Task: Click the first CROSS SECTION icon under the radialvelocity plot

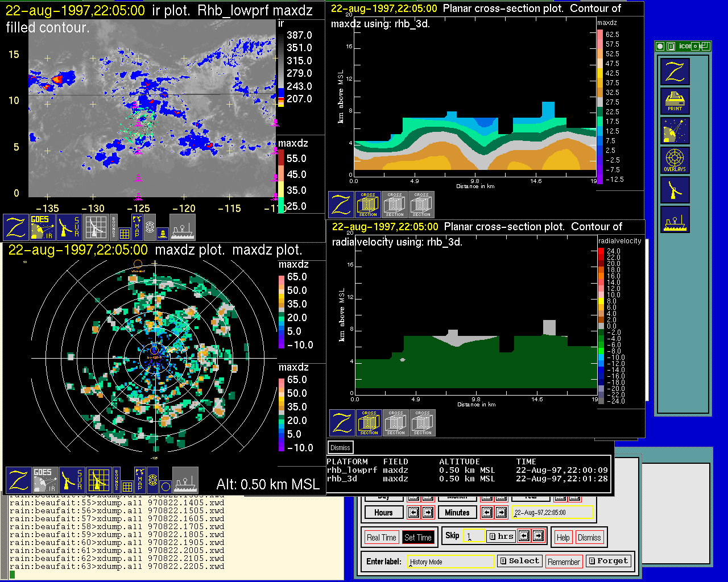Action: tap(369, 423)
